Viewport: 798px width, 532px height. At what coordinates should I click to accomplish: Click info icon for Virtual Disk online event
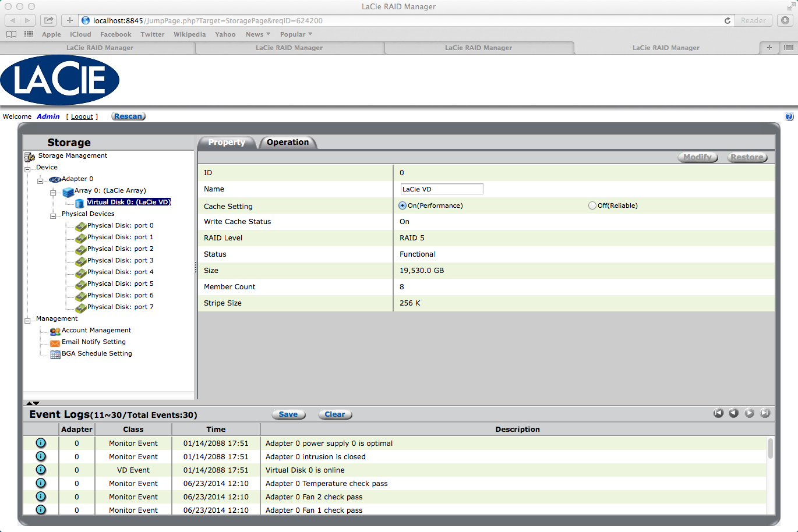[x=41, y=470]
